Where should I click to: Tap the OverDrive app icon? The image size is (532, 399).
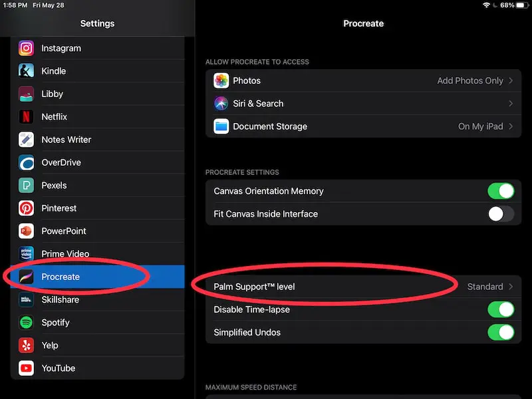click(26, 162)
